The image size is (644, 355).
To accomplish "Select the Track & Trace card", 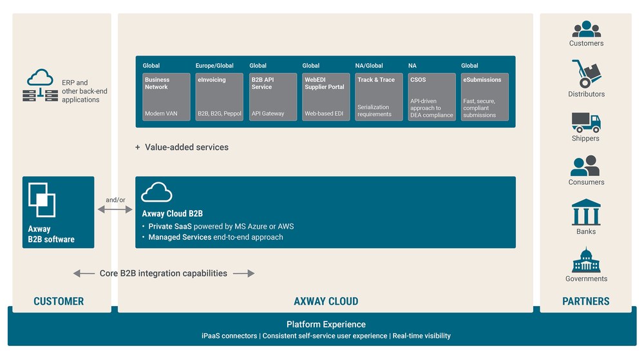I will [379, 97].
